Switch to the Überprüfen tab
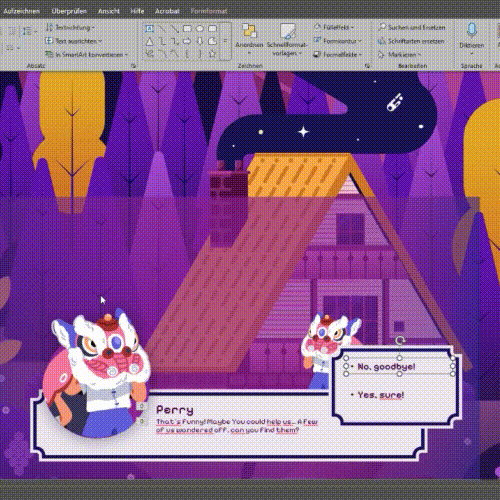 tap(69, 11)
